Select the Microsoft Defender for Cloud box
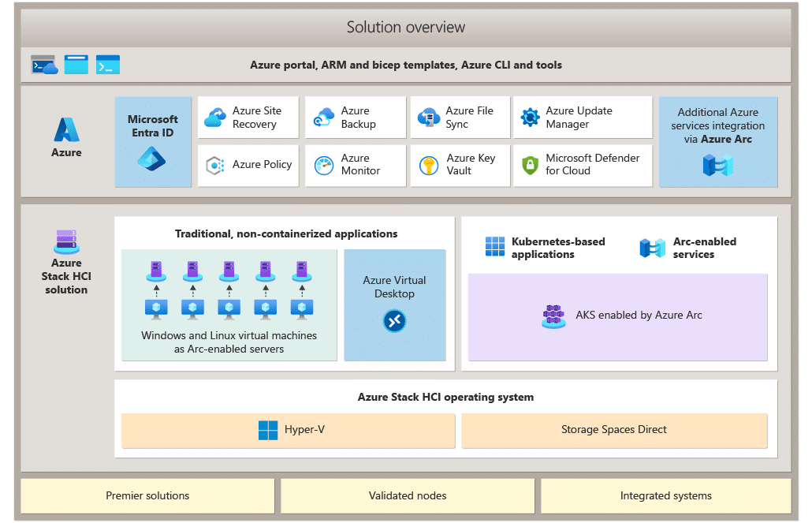812x523 pixels. 583,166
